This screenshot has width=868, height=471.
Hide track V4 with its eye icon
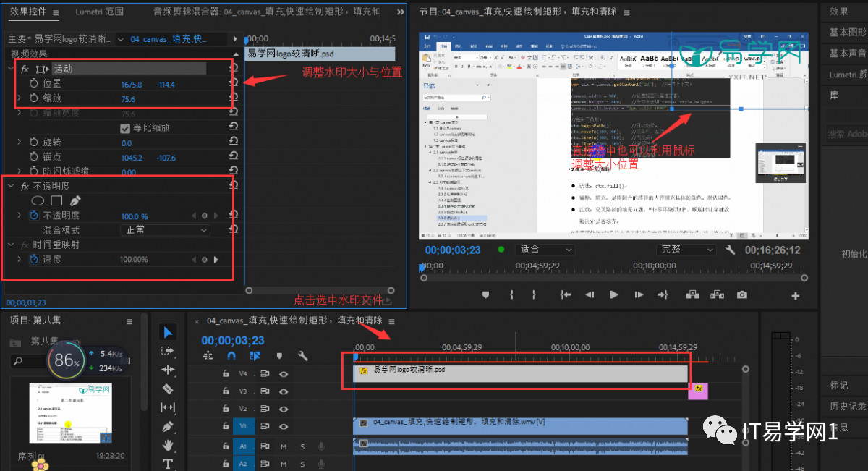(x=284, y=373)
